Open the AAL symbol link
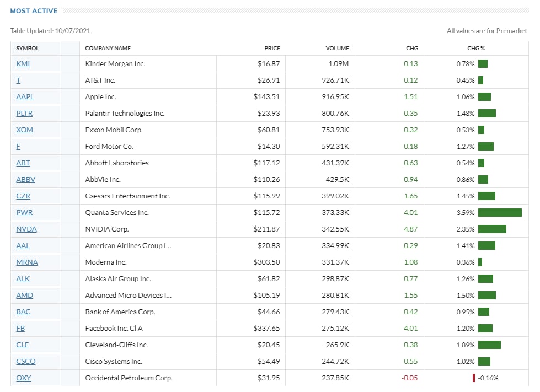The height and width of the screenshot is (392, 540). 23,245
